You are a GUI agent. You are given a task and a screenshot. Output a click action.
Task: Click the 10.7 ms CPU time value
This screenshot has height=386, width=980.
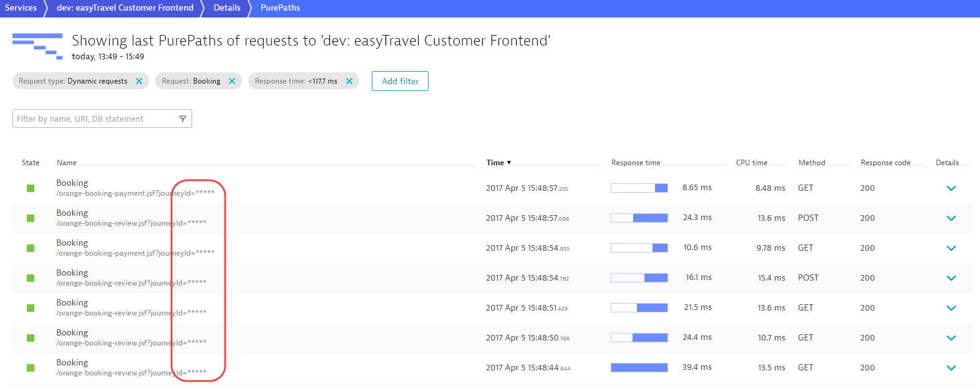772,338
